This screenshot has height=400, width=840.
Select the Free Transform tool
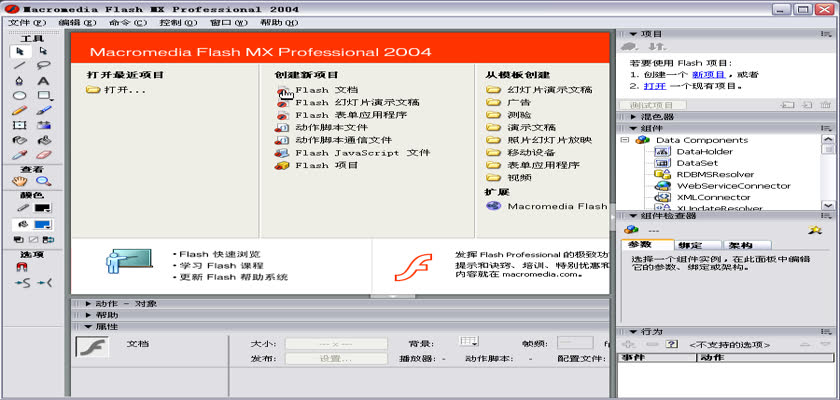[20, 125]
